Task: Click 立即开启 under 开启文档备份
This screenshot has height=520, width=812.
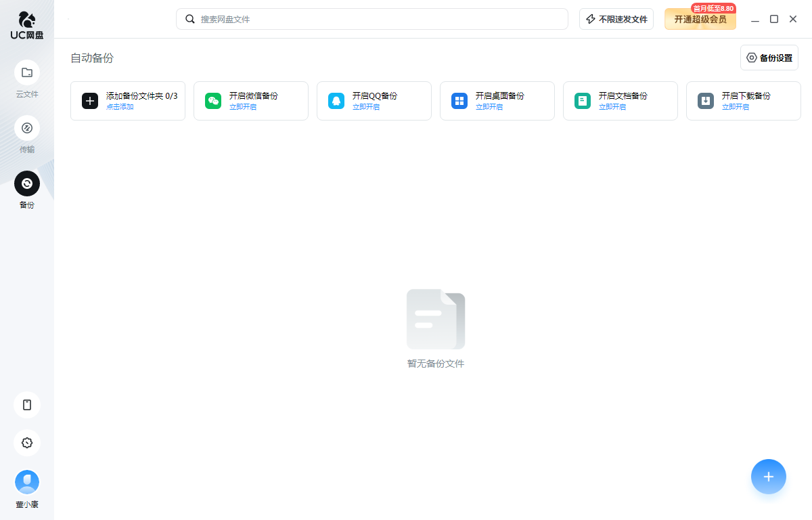Action: [x=612, y=107]
